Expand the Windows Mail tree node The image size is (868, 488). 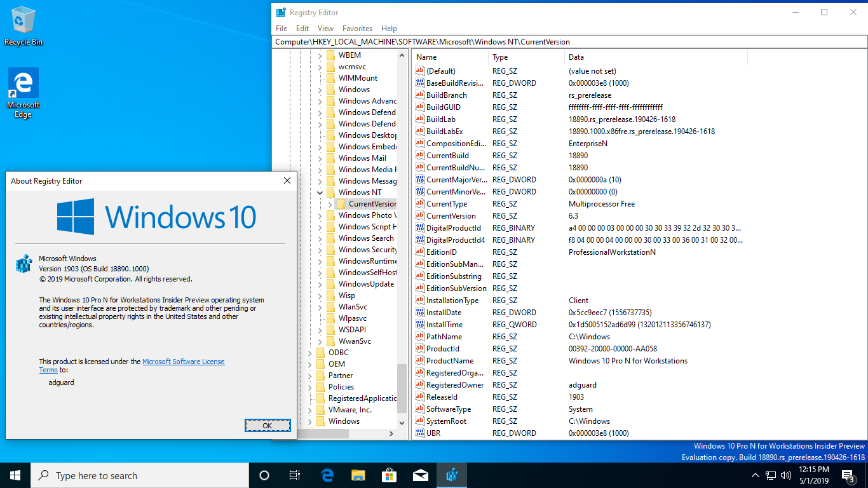pos(320,158)
